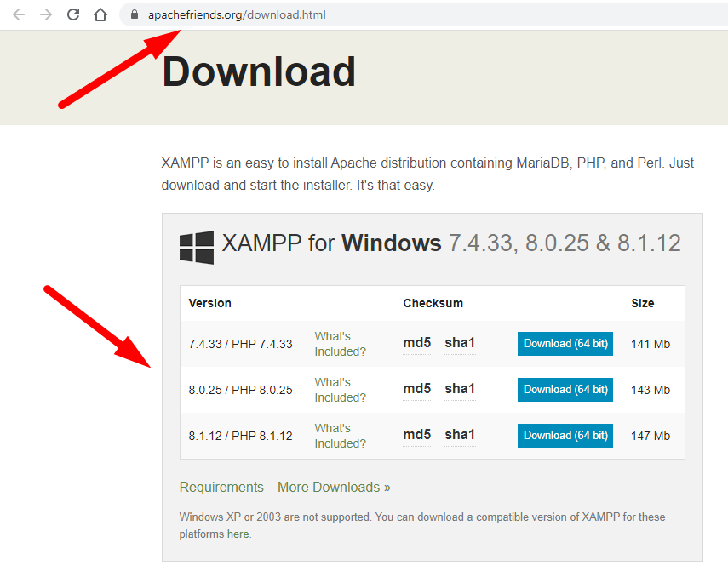
Task: Open the browser home page icon
Action: pyautogui.click(x=100, y=14)
